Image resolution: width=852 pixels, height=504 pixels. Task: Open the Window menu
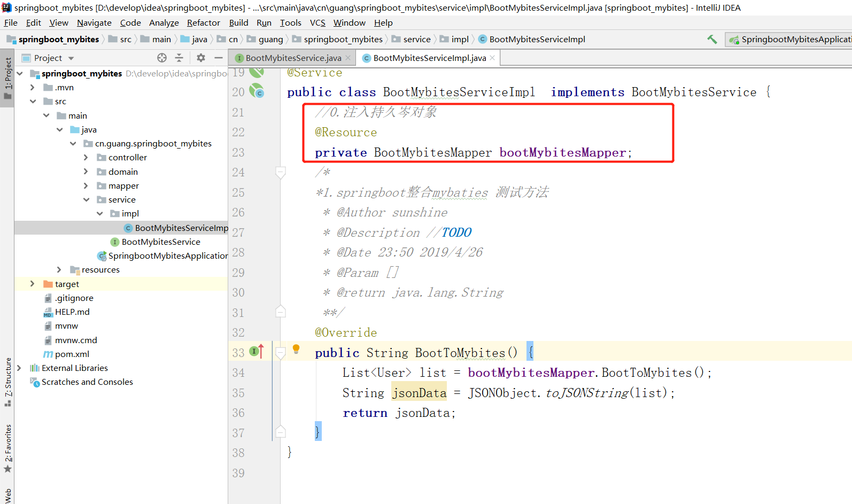(x=350, y=22)
